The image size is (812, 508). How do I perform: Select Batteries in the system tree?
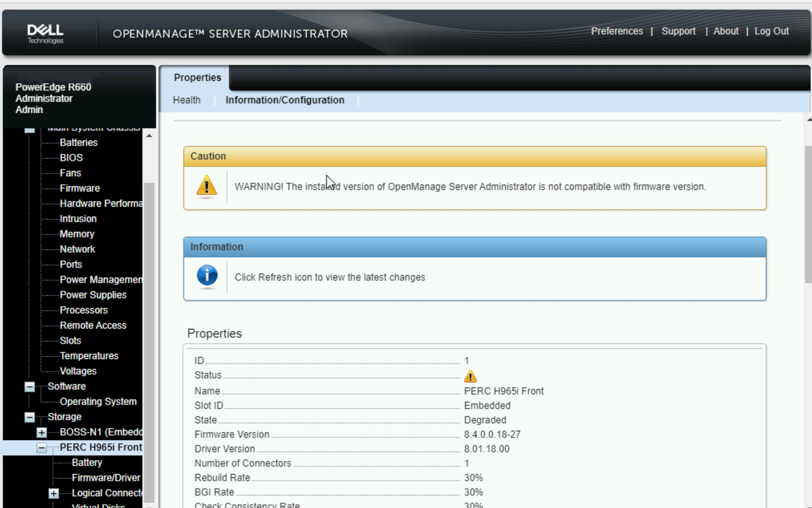pos(78,142)
